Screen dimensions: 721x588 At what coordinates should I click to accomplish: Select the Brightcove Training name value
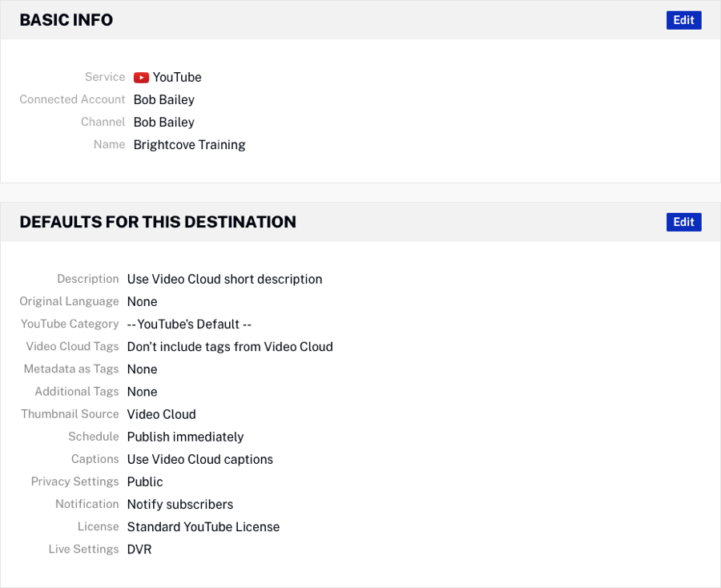pos(189,145)
